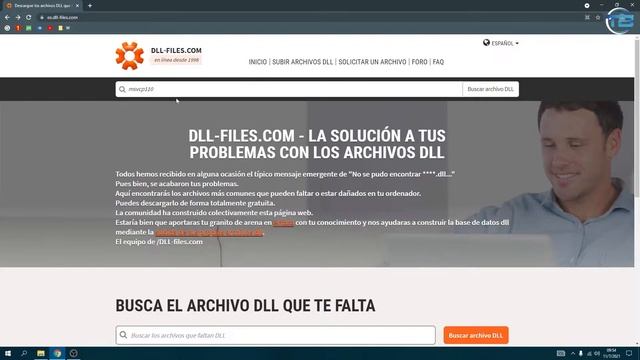The height and width of the screenshot is (360, 640).
Task: Click the DLL-FILES.COM orange gear logo
Action: click(129, 56)
